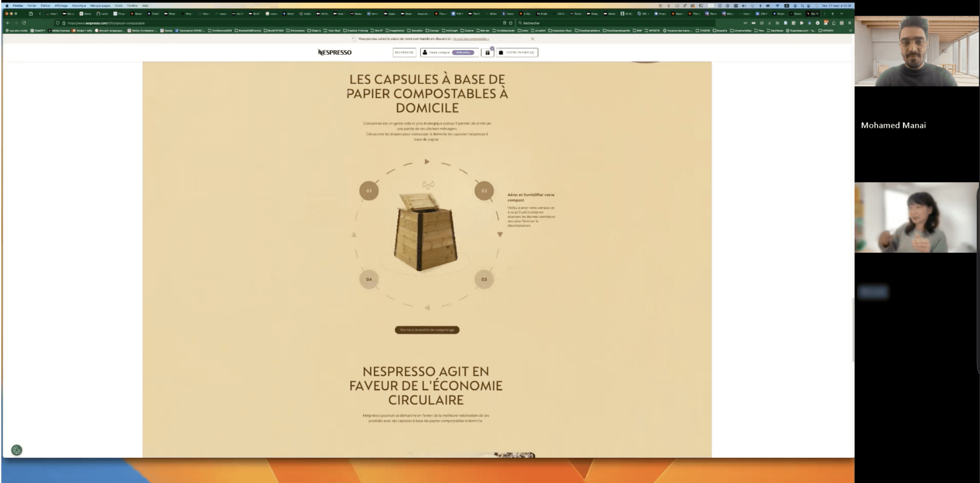Open the volume control in menu bar
Viewport: 980px width, 483px height.
point(744,6)
